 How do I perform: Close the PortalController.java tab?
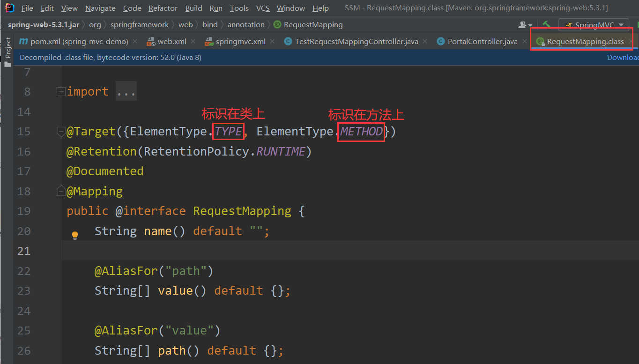(524, 42)
